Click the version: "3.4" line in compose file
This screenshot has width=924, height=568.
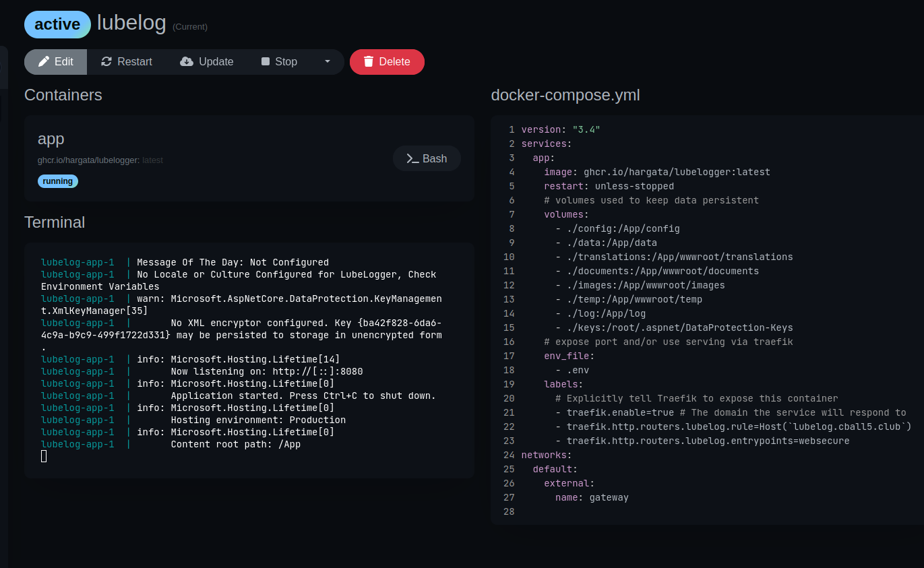click(561, 129)
